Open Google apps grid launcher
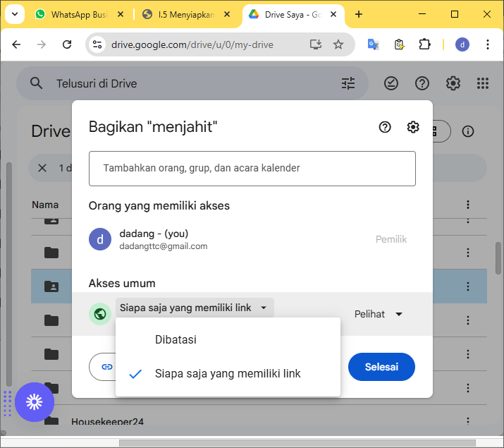 pos(483,83)
